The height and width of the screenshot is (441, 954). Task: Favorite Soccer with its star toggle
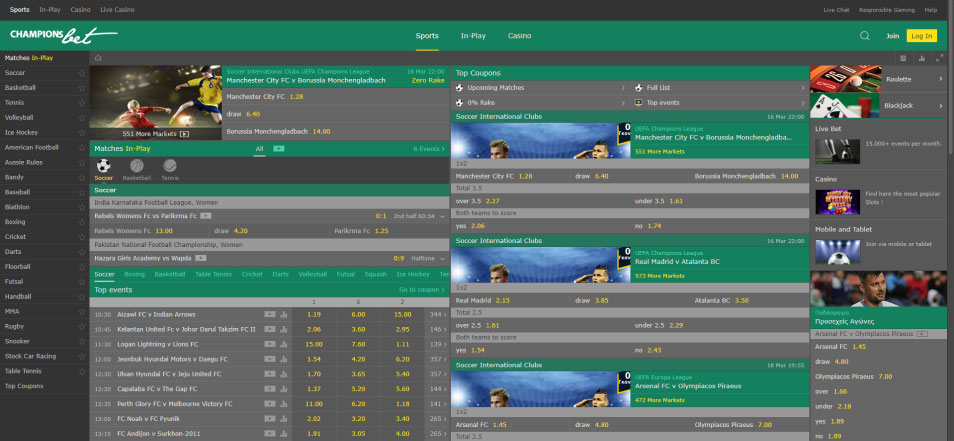point(82,73)
